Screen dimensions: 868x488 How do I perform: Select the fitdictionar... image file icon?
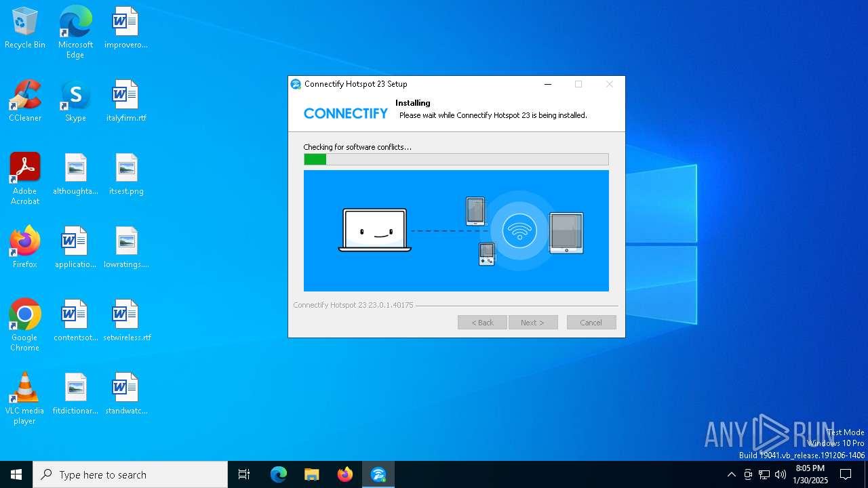75,394
